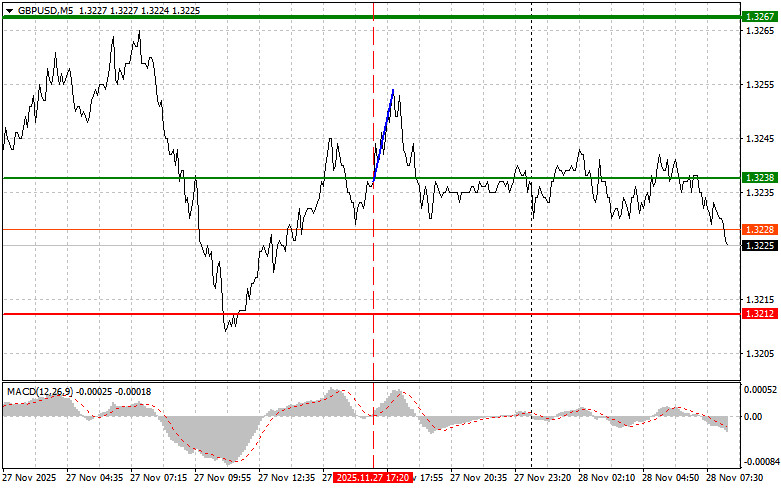Click the orange 1.3228 price tag
Screen dimensions: 781x489
click(758, 230)
